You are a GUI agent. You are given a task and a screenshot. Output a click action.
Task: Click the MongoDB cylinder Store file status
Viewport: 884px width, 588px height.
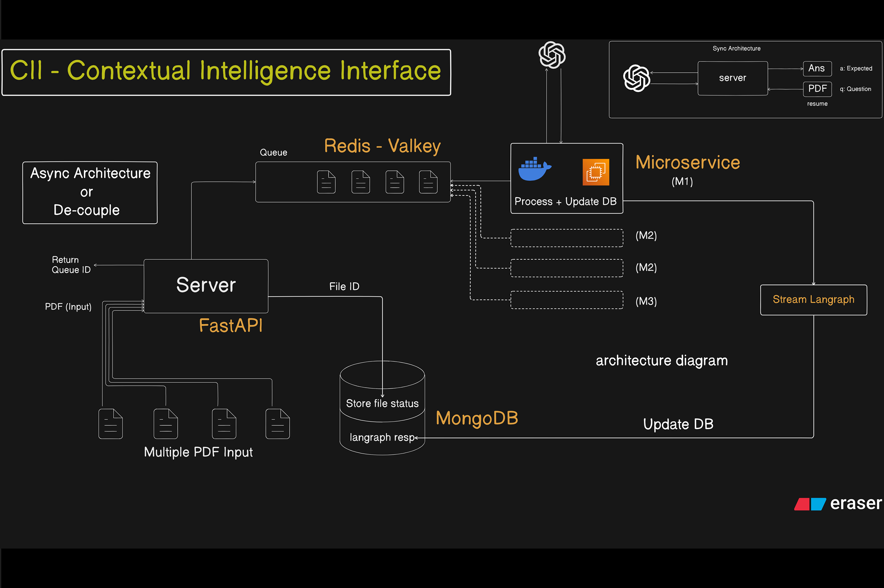(x=382, y=408)
